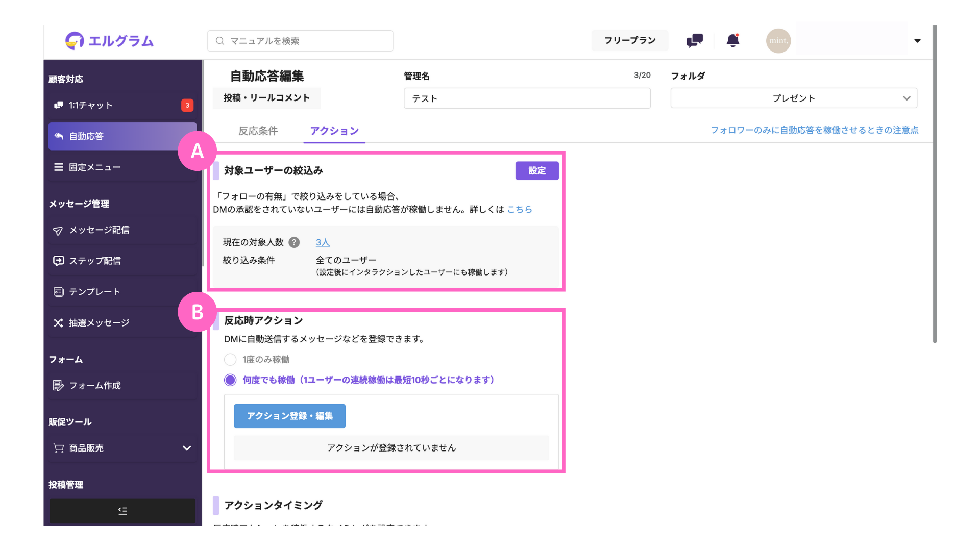The width and height of the screenshot is (980, 551).
Task: Click the ステップ配信 icon
Action: coord(58,261)
